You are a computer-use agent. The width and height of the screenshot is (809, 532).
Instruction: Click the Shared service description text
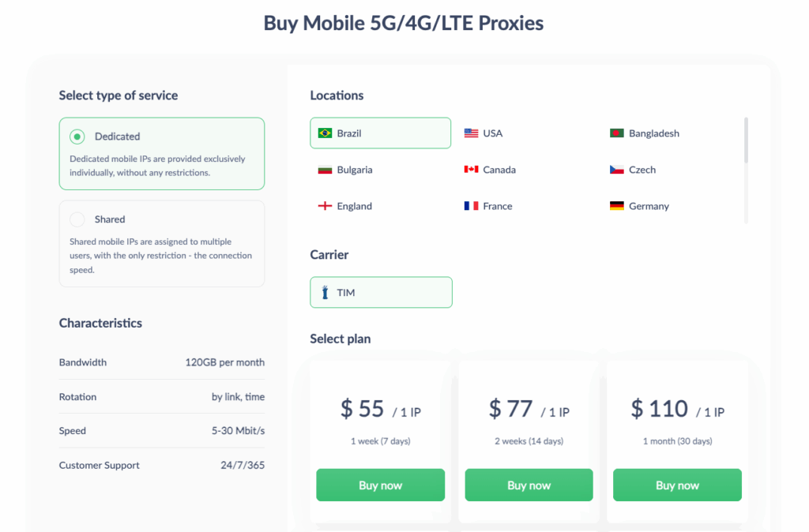pos(161,256)
